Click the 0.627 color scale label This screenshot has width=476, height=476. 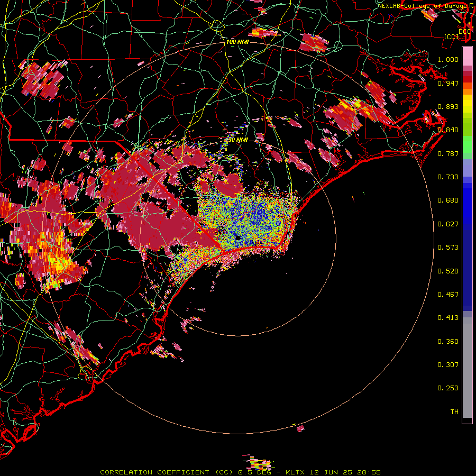click(448, 224)
